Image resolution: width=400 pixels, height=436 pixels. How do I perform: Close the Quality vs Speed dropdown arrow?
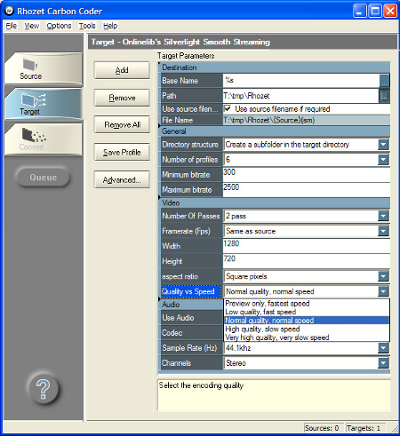[x=383, y=291]
